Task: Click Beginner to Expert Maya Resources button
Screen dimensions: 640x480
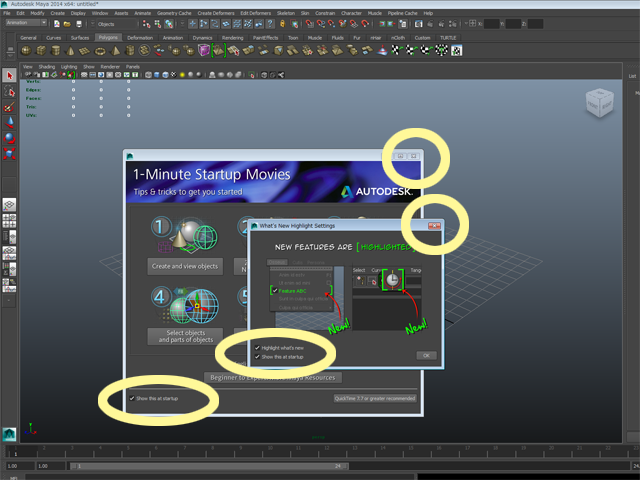Action: [x=273, y=378]
